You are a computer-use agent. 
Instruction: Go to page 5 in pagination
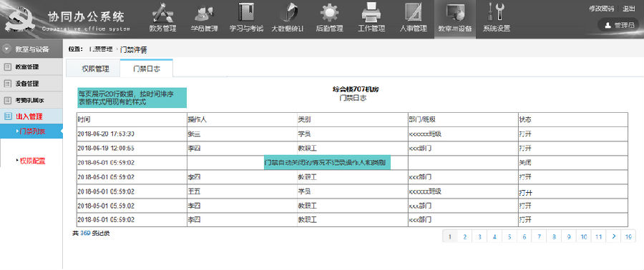pos(509,236)
